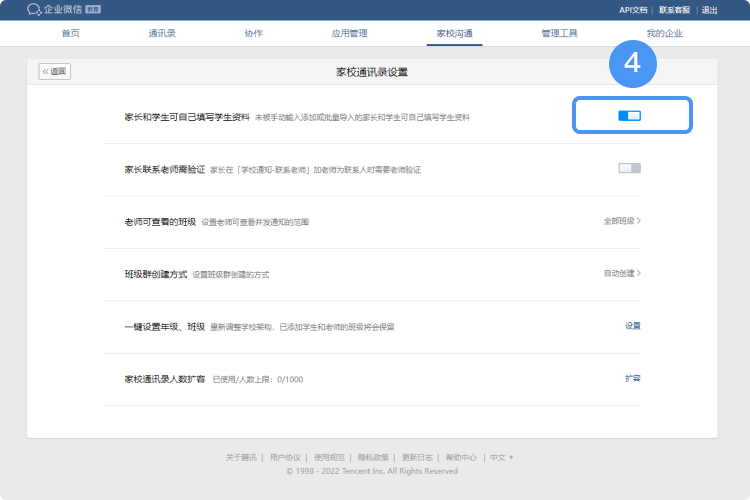This screenshot has height=500, width=750.
Task: Open 使用规范 footer link
Action: point(329,457)
